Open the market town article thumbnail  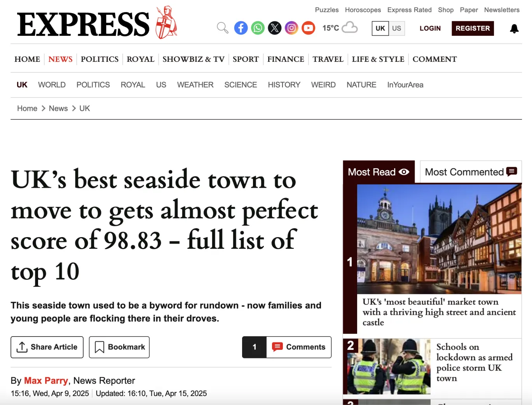(439, 239)
